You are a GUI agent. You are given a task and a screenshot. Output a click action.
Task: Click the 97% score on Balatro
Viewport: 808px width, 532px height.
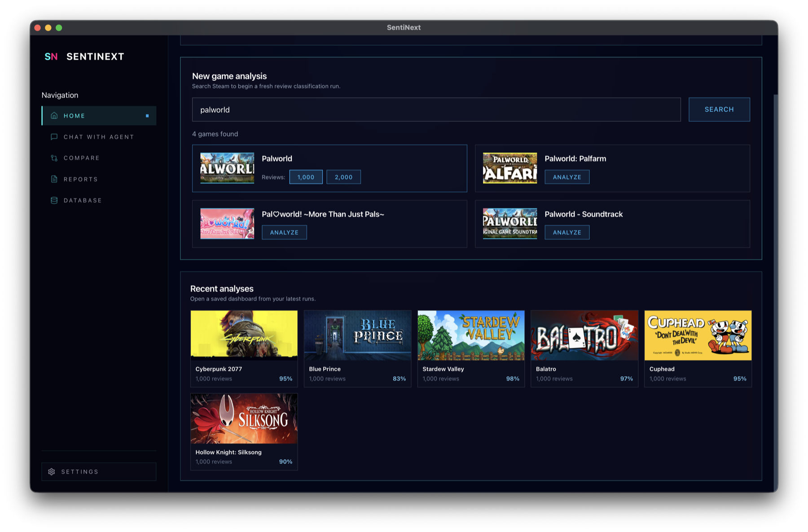[x=626, y=379]
